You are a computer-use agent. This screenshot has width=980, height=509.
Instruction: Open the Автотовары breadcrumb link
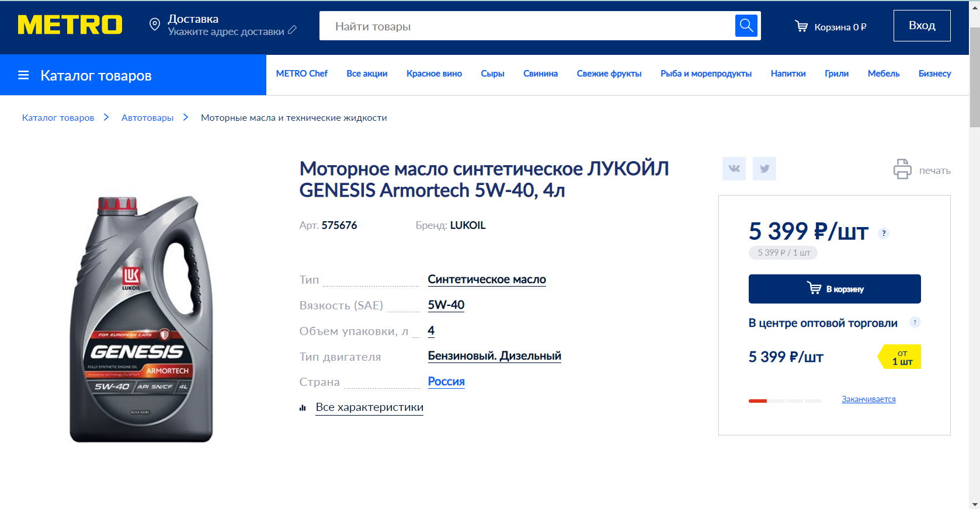point(147,117)
